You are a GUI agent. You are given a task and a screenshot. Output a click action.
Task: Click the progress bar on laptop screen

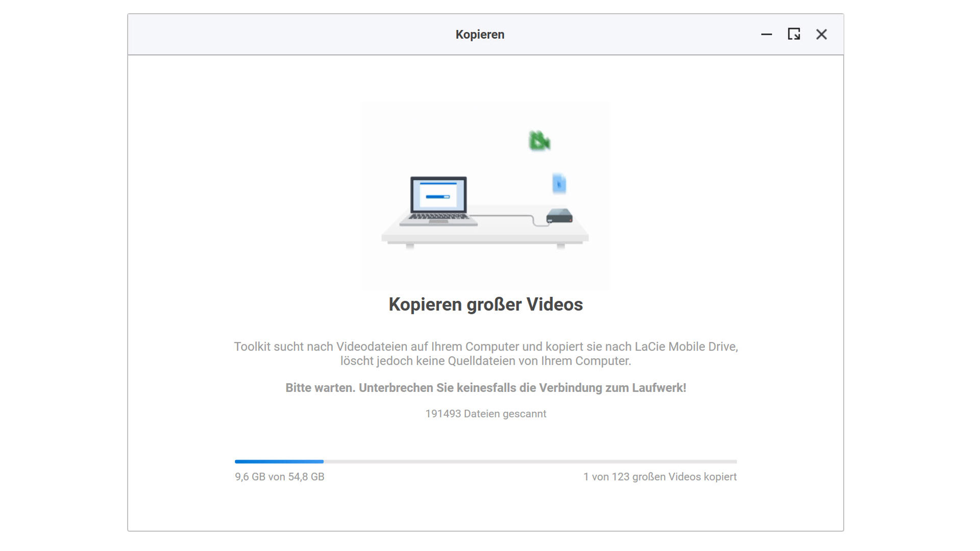coord(437,196)
